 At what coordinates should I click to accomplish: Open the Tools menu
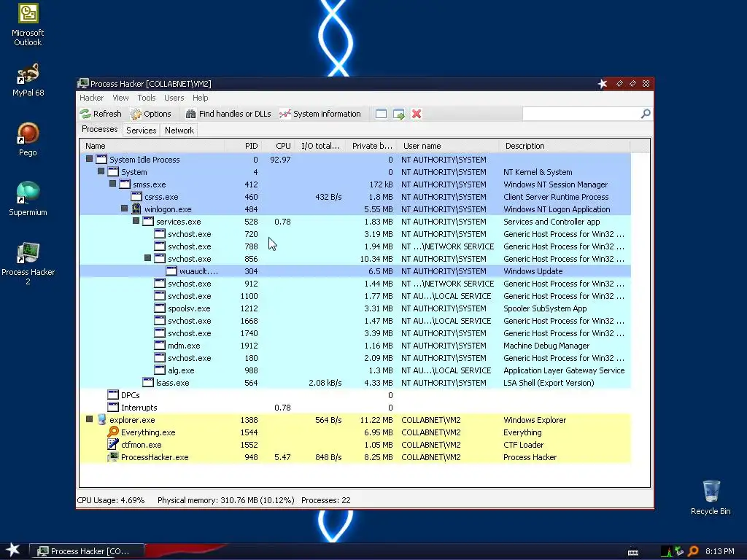coord(146,98)
